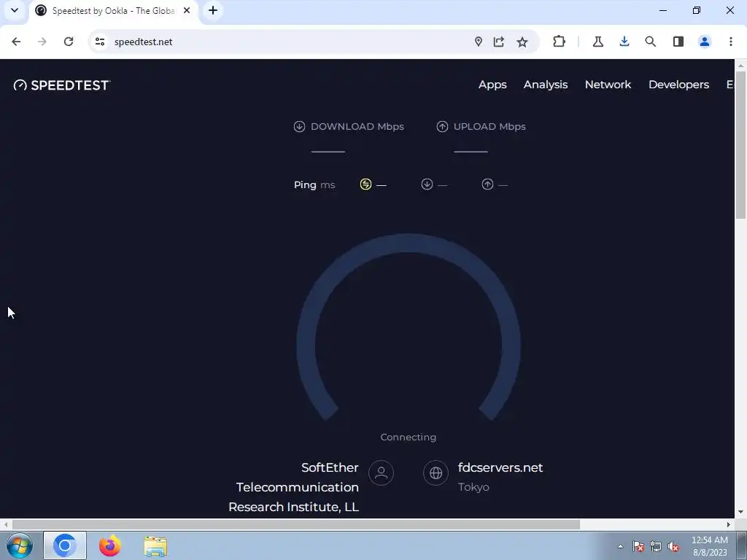Click the UPLOAD Mbps label
This screenshot has width=747, height=560.
489,127
